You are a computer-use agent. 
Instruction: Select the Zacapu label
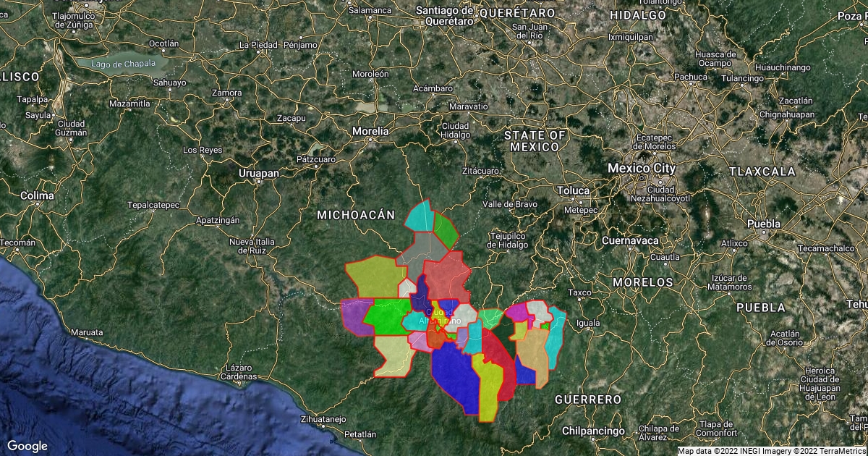(x=292, y=117)
